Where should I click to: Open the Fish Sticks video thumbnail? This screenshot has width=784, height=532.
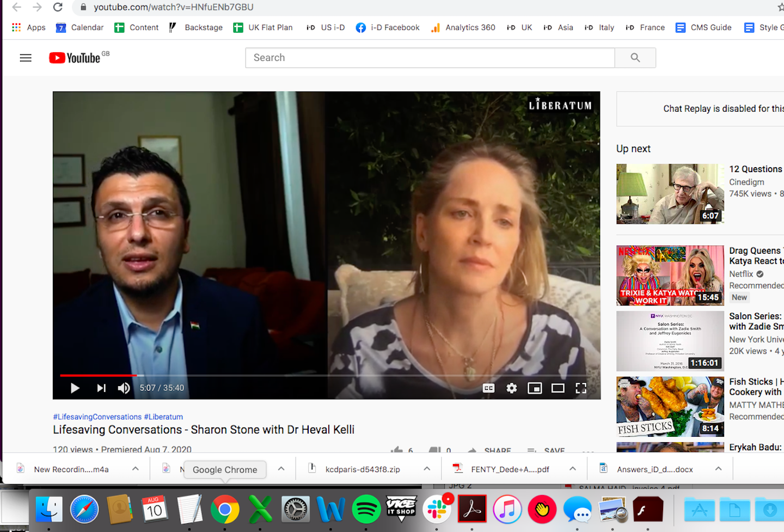(x=670, y=406)
